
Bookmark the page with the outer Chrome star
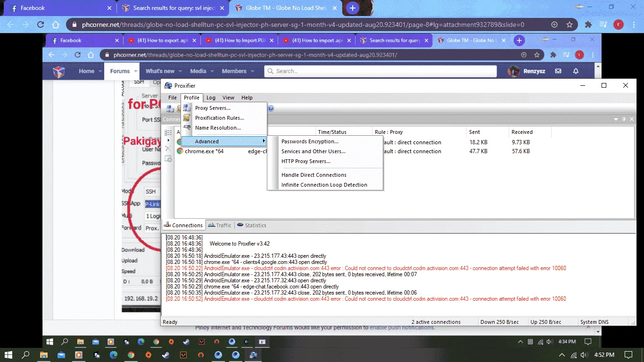point(570,25)
